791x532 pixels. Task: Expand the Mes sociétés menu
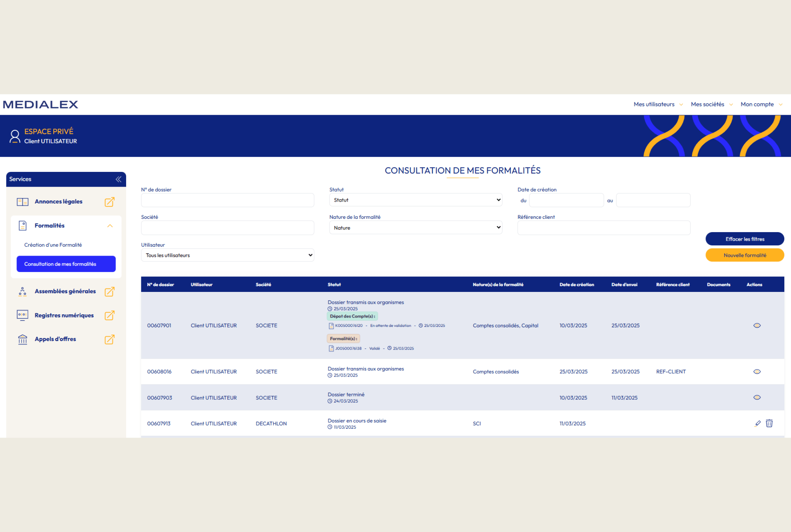click(711, 105)
